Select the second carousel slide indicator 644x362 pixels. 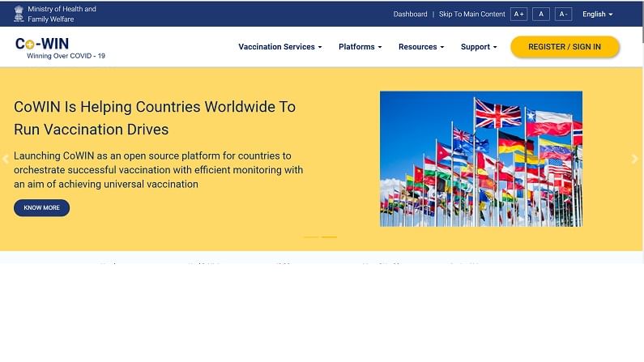click(x=329, y=236)
